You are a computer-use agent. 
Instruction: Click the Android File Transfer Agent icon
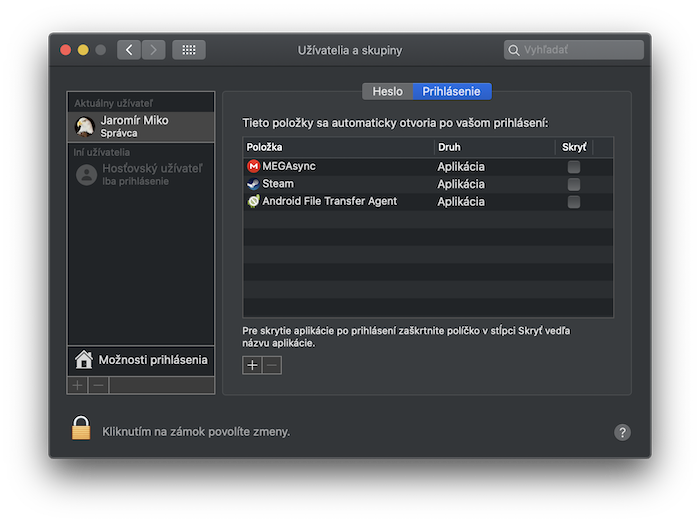pos(253,201)
